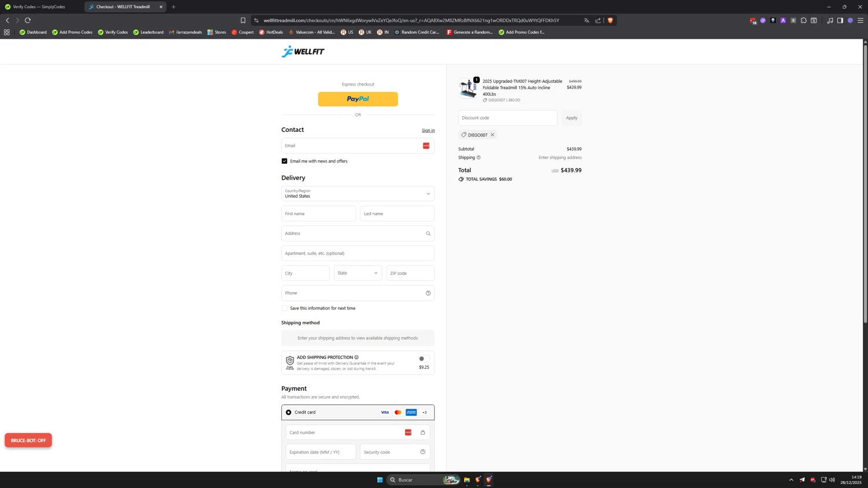
Task: Open the Country/Region dropdown
Action: point(358,194)
